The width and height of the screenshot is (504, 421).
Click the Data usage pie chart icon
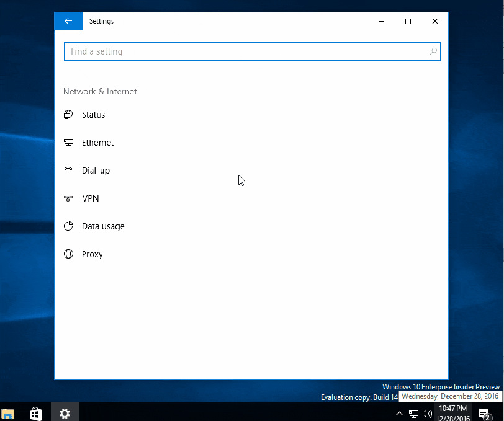(68, 226)
